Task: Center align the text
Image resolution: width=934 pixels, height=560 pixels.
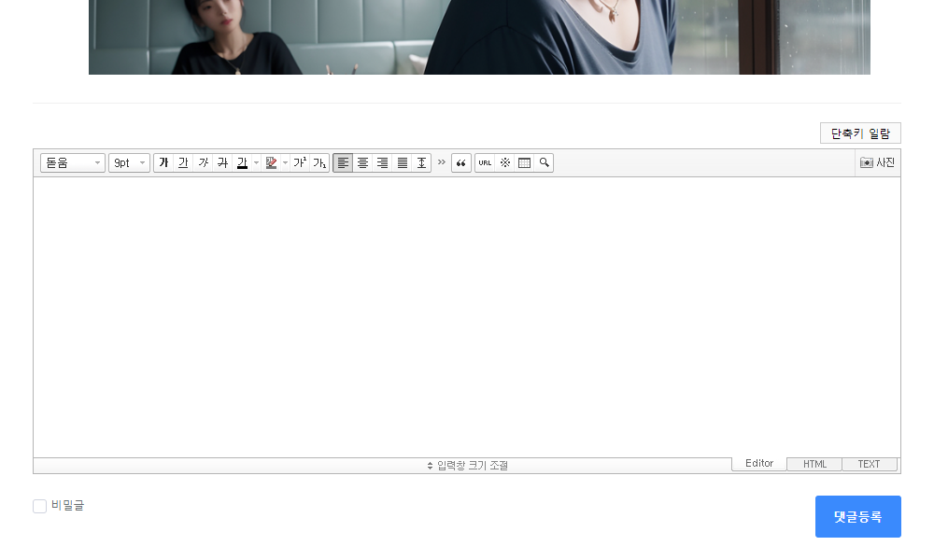Action: [362, 162]
